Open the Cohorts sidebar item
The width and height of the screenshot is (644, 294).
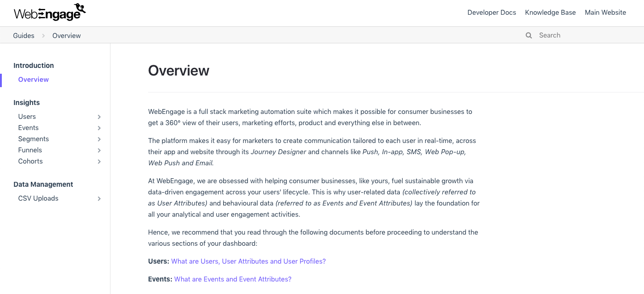tap(30, 161)
